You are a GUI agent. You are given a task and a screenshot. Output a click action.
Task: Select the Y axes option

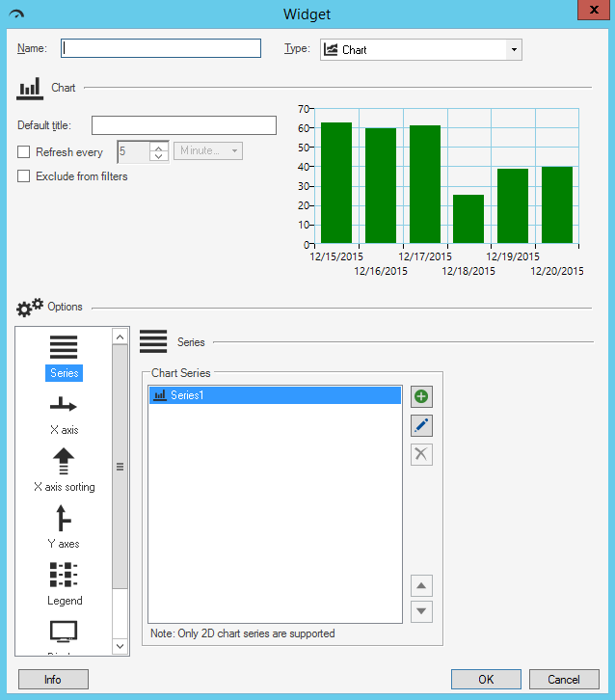click(x=64, y=519)
